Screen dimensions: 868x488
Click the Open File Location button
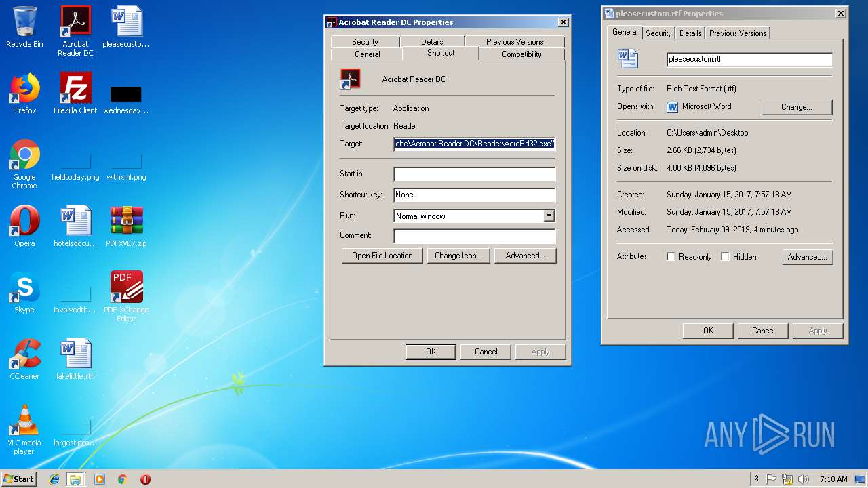[382, 256]
